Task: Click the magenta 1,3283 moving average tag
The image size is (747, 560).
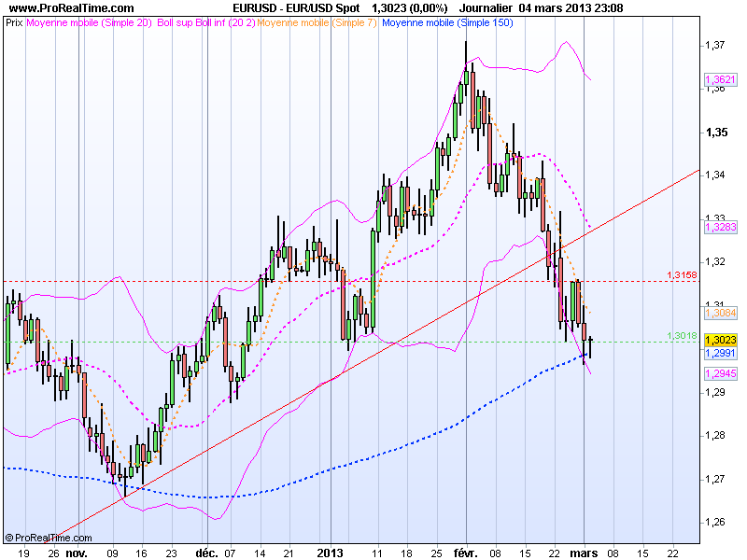Action: click(x=720, y=227)
